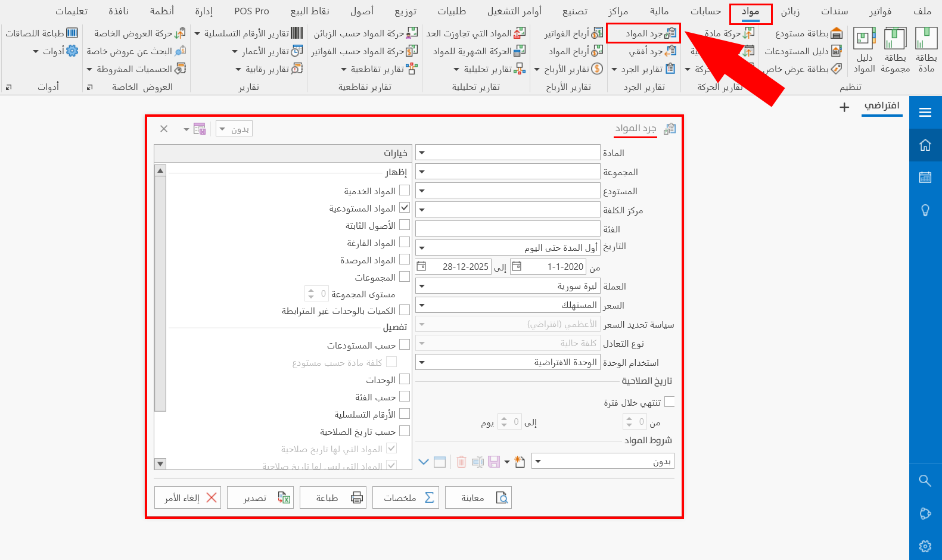
Task: Open the المادة dropdown
Action: (422, 153)
